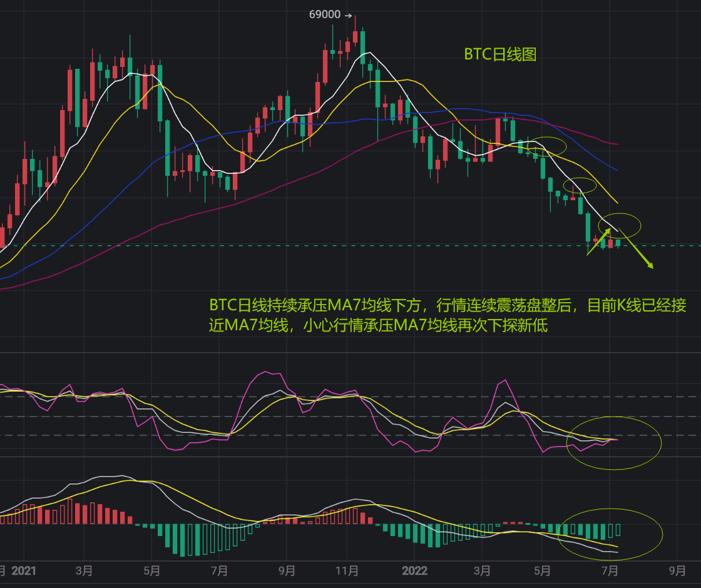Click the 3月 label following 2021

click(x=84, y=570)
